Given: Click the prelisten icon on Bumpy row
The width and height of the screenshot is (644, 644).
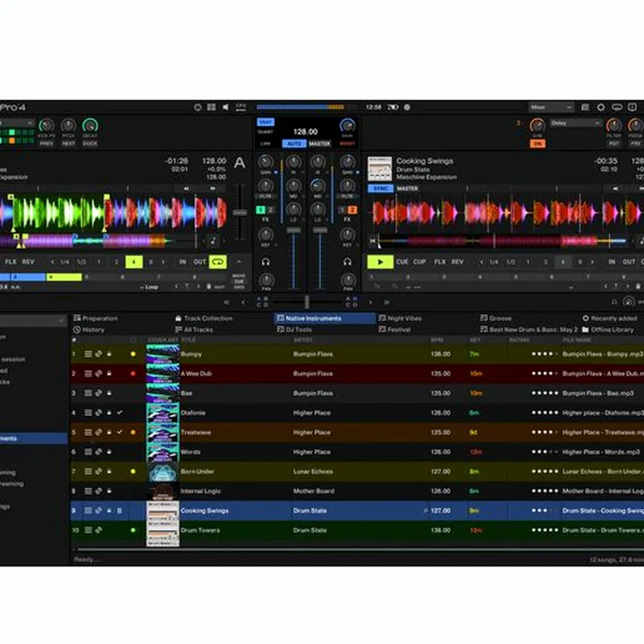Looking at the screenshot, I should (98, 353).
